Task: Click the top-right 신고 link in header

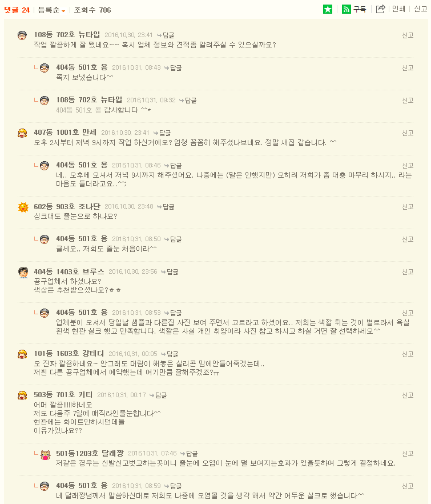Action: pos(420,9)
